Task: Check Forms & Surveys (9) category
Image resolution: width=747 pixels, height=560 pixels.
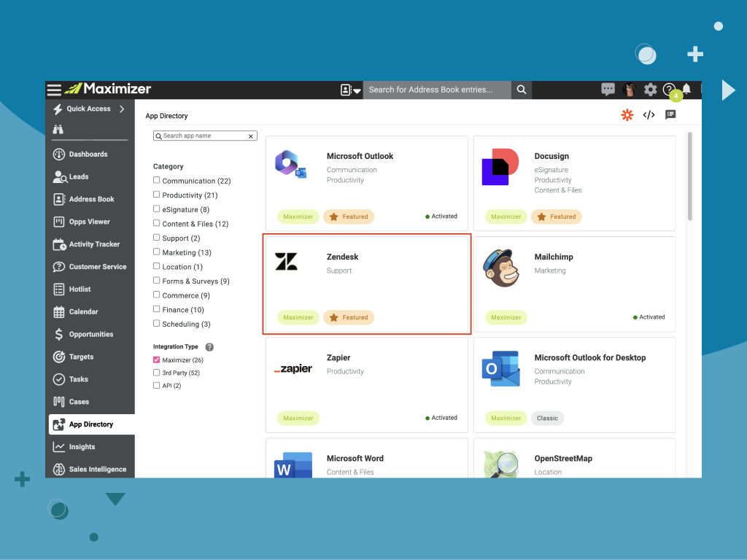Action: pos(156,280)
